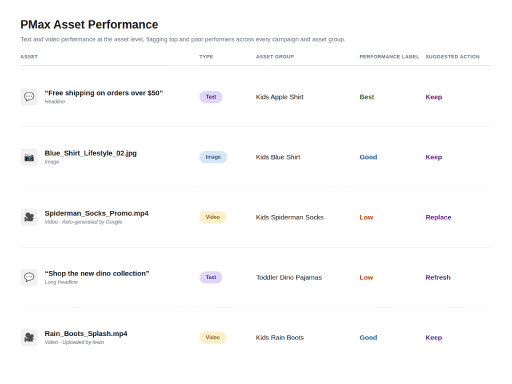Click "Auto-generated by Google" subtitle

[x=92, y=222]
